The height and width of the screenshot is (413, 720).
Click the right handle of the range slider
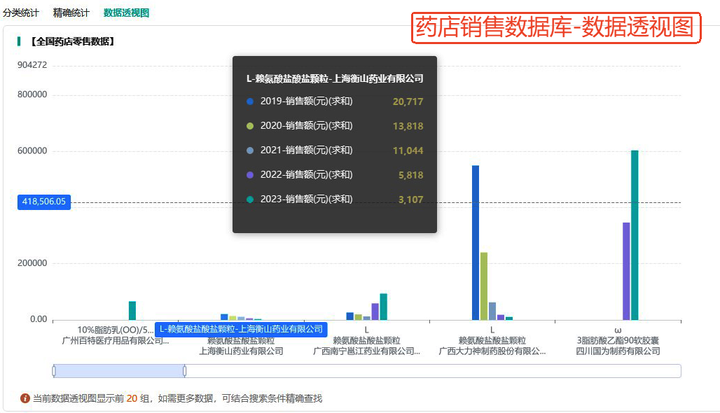coord(185,371)
